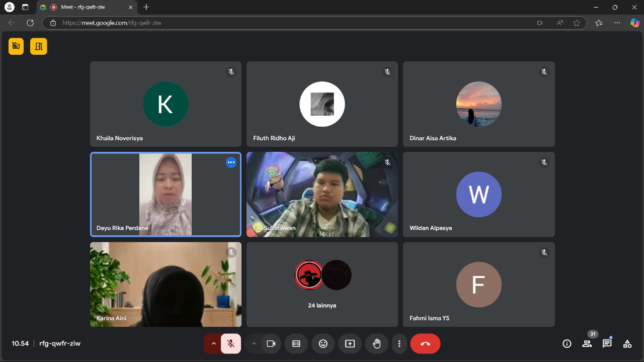
Task: Toggle the microphone mute button
Action: [x=231, y=344]
